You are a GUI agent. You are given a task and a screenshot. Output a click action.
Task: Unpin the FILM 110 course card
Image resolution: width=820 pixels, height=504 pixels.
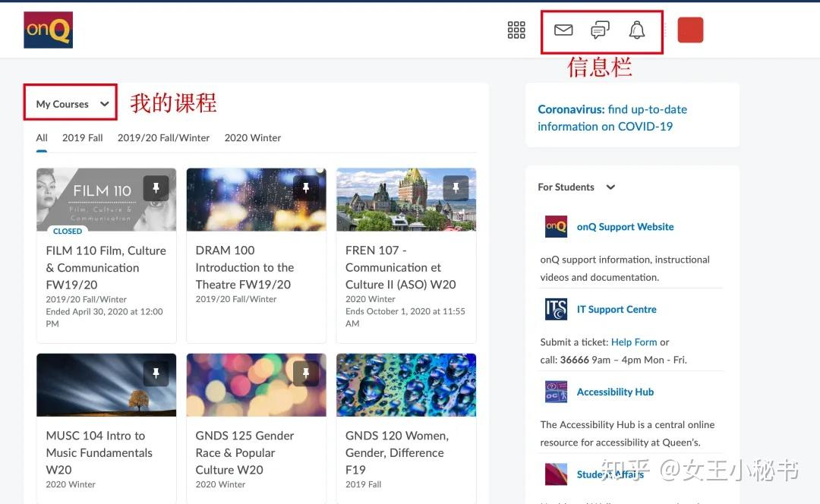tap(156, 187)
